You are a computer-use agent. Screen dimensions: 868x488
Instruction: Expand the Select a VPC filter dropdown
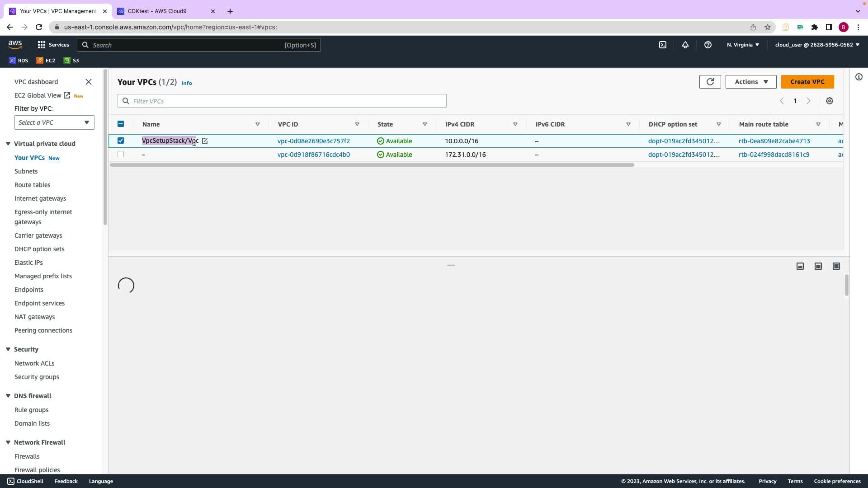[54, 122]
